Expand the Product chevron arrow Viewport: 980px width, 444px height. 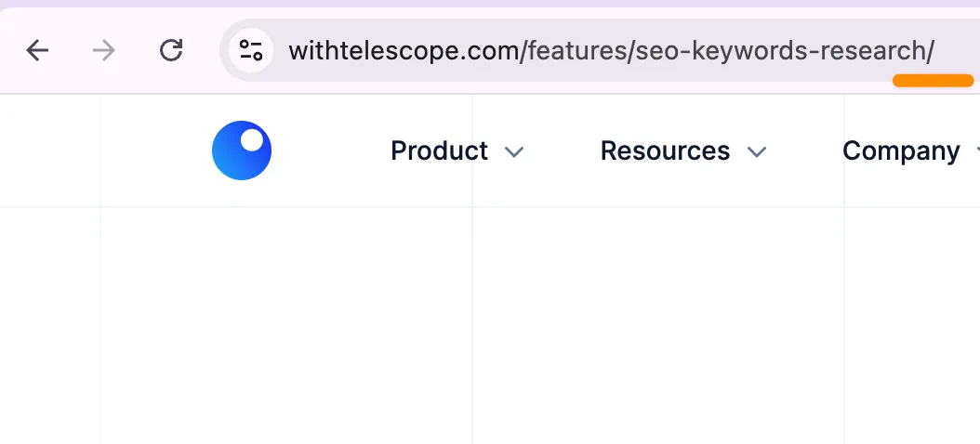(514, 151)
